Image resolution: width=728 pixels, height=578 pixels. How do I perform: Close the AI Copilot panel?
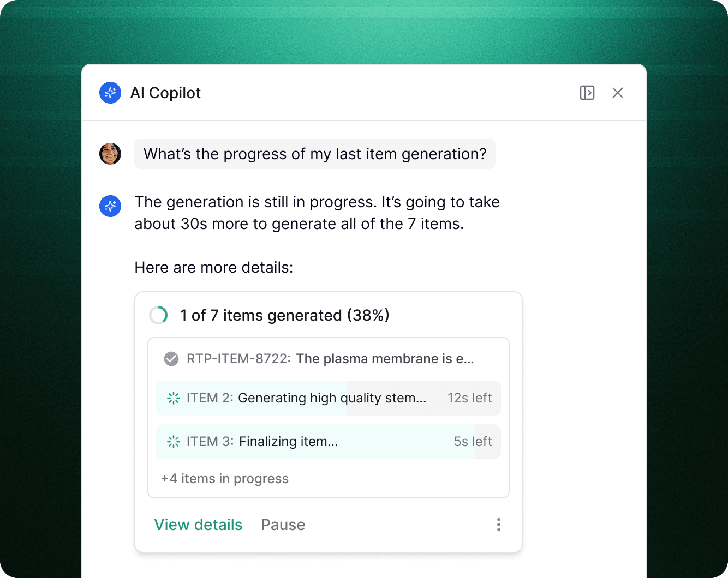618,93
